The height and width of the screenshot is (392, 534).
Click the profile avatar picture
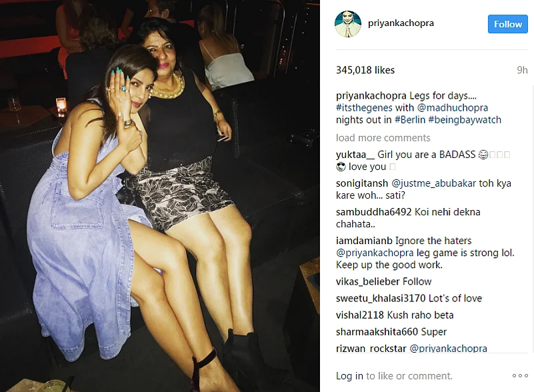[x=348, y=24]
